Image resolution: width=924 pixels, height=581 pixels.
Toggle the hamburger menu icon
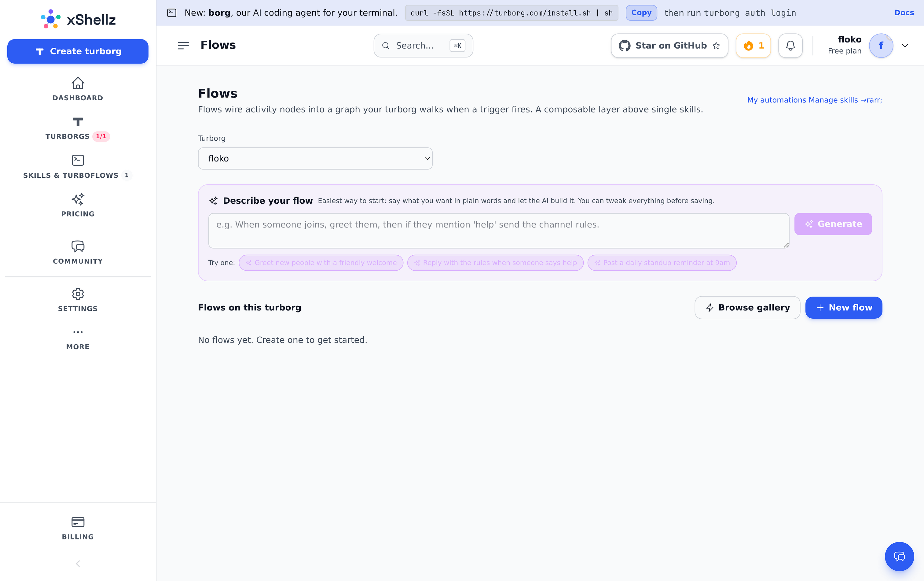pyautogui.click(x=183, y=46)
